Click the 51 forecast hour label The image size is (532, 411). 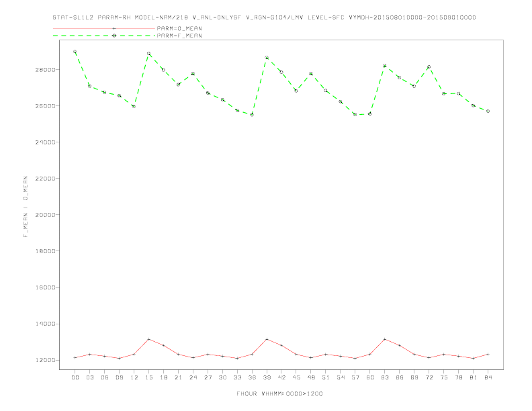tap(326, 377)
